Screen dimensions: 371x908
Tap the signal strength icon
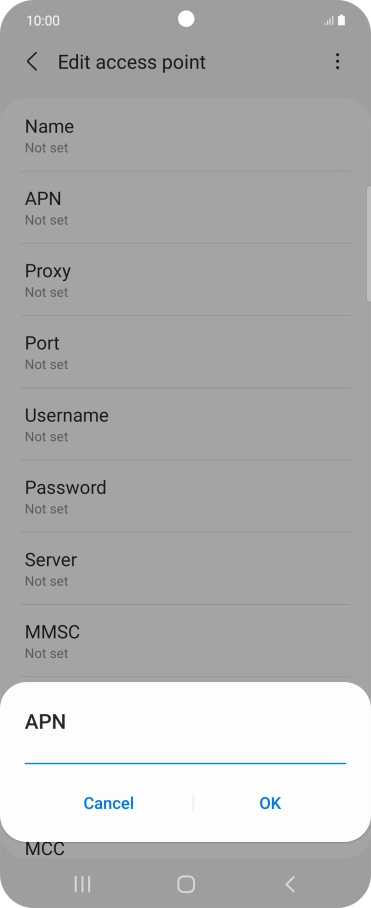click(329, 21)
